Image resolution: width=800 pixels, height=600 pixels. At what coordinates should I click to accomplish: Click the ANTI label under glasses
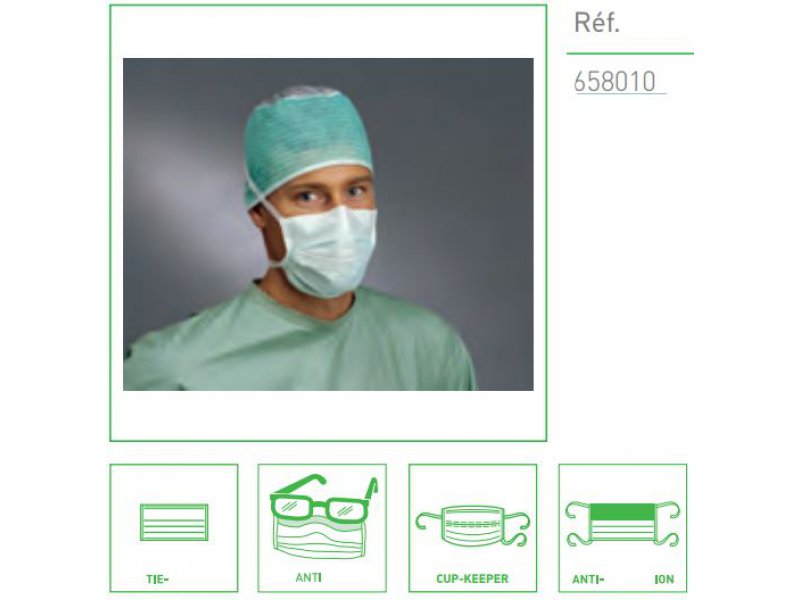click(x=308, y=578)
